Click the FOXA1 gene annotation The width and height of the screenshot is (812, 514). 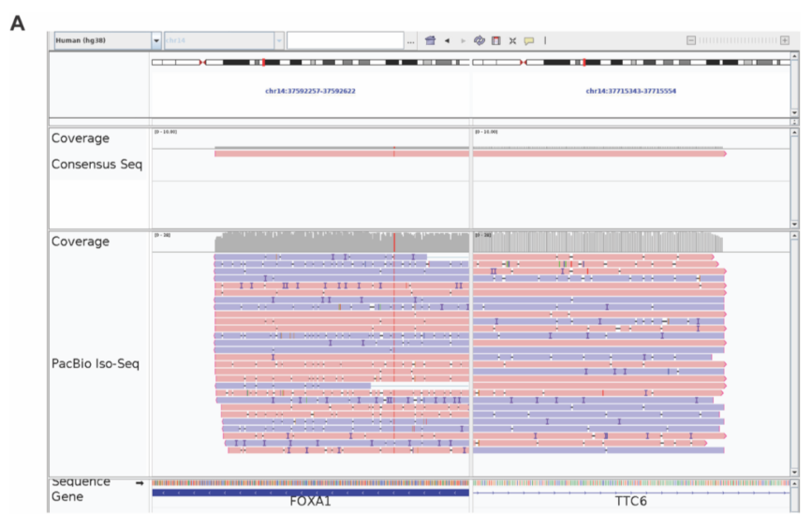[x=310, y=493]
